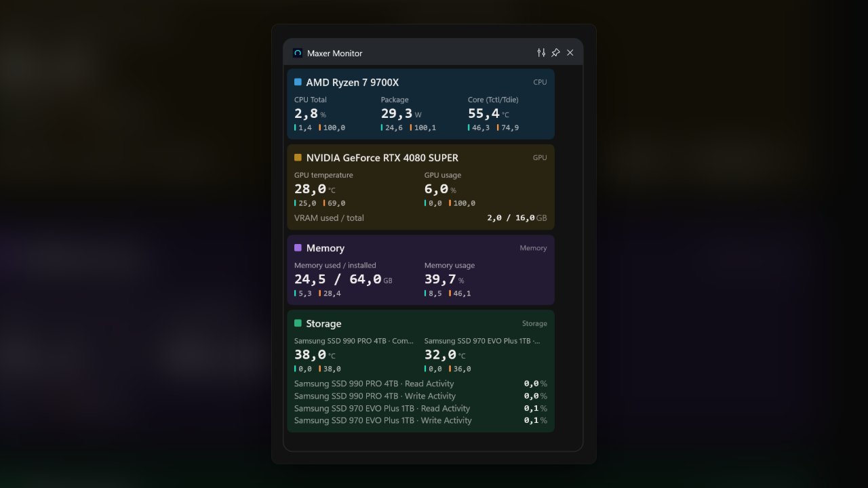Select the AMD Ryzen 7 9700X heading
Image resolution: width=868 pixels, height=488 pixels.
(353, 83)
